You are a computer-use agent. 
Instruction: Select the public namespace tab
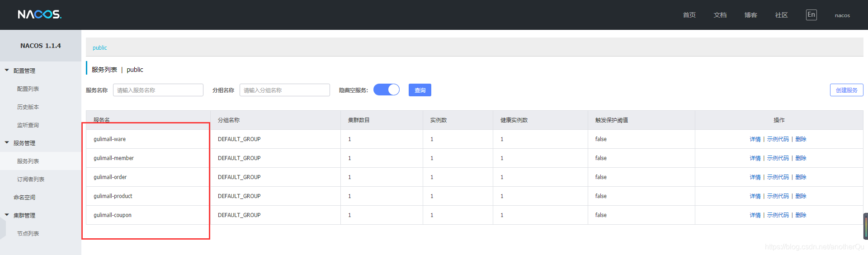pos(100,48)
